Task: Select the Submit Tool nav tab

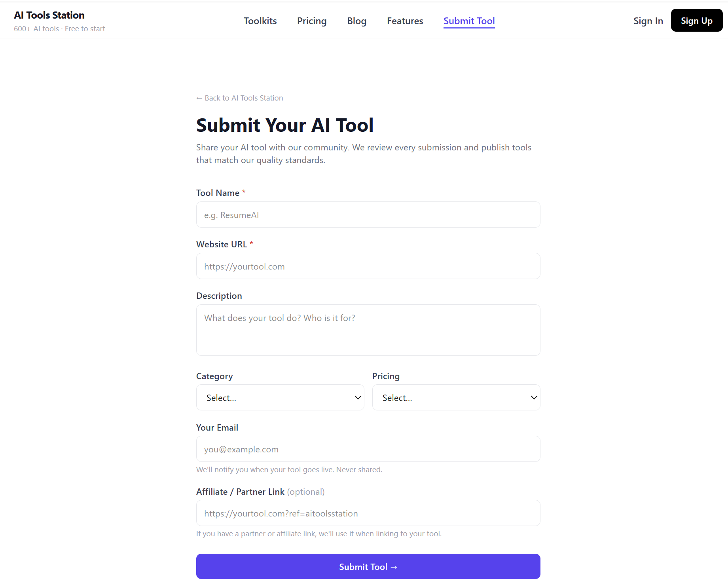Action: coord(469,21)
